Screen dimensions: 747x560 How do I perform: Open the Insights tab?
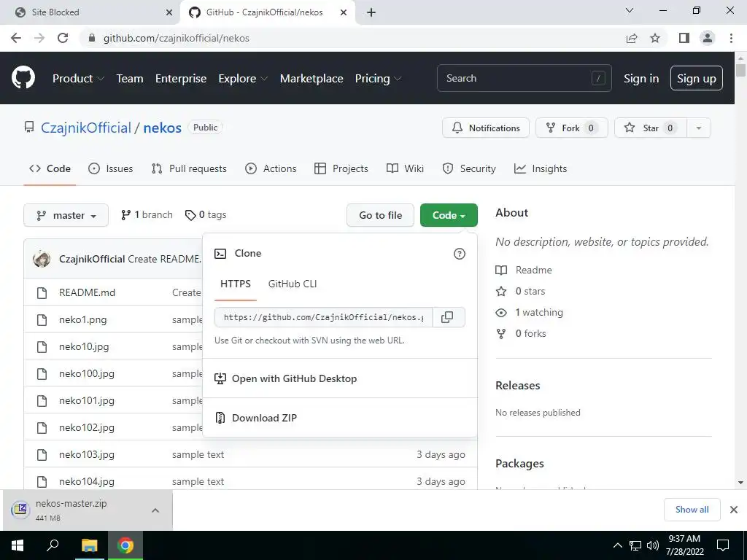[541, 168]
